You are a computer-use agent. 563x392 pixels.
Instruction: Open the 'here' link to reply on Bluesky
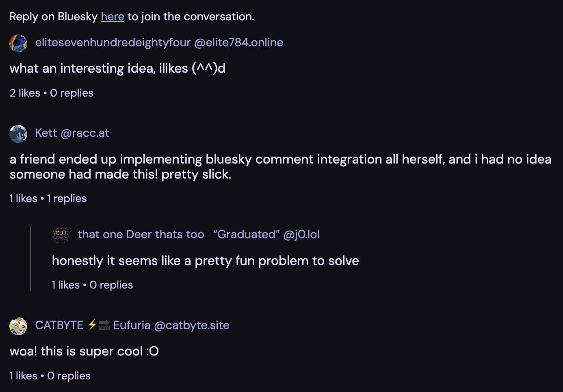(x=112, y=17)
